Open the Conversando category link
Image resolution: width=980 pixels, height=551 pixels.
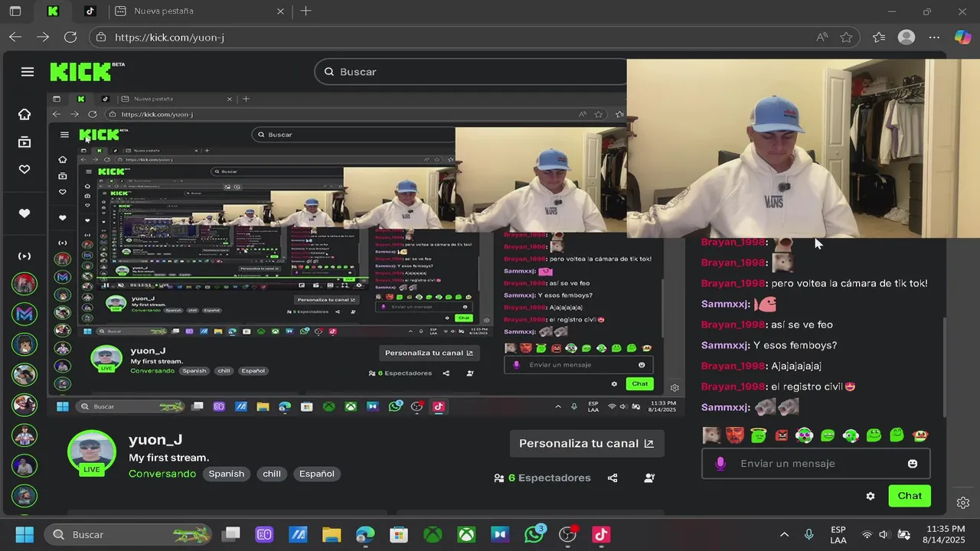point(162,474)
